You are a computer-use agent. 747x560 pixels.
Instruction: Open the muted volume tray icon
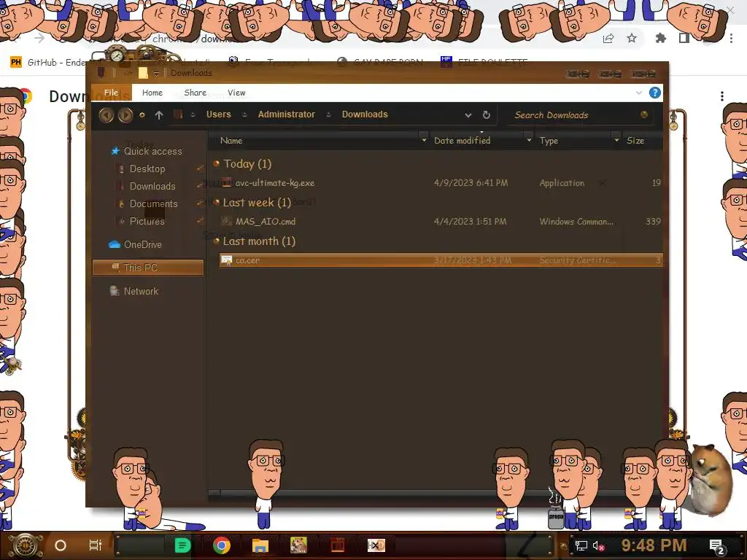598,545
